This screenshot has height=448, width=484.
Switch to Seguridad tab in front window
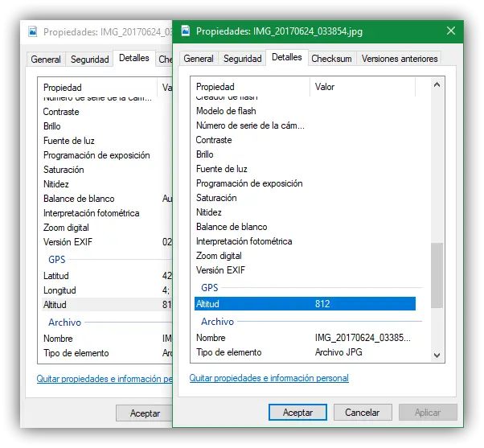243,59
